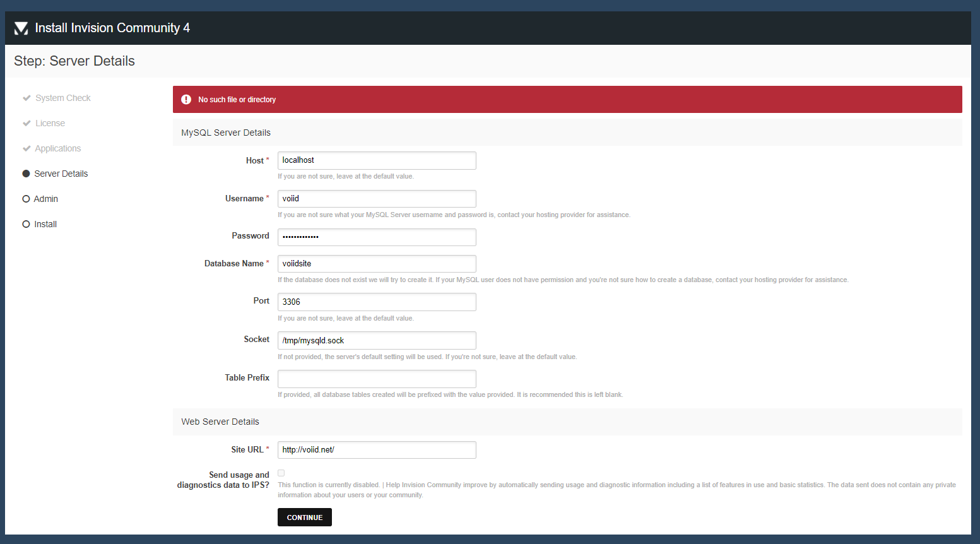This screenshot has height=544, width=980.
Task: Click the 'Site URL' field label
Action: (x=247, y=449)
